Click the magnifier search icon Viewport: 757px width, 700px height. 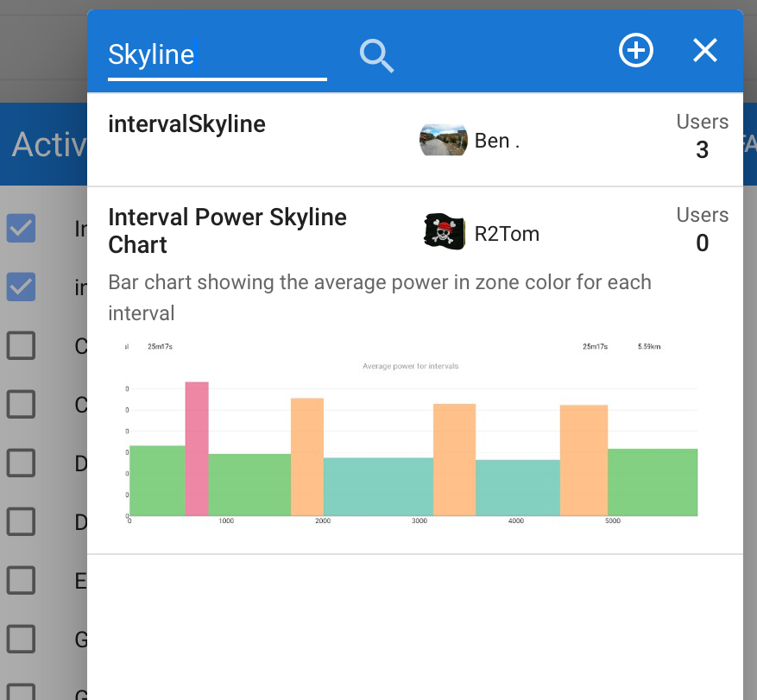[376, 56]
